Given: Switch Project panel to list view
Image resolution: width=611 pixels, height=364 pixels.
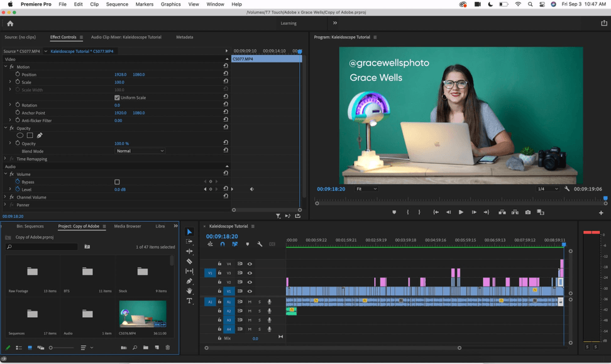Looking at the screenshot, I should click(19, 347).
